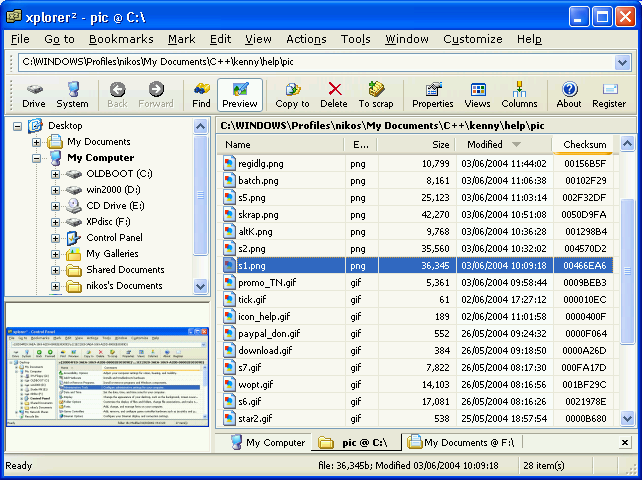The width and height of the screenshot is (642, 480).
Task: Select the wopt.gif file
Action: pyautogui.click(x=255, y=385)
